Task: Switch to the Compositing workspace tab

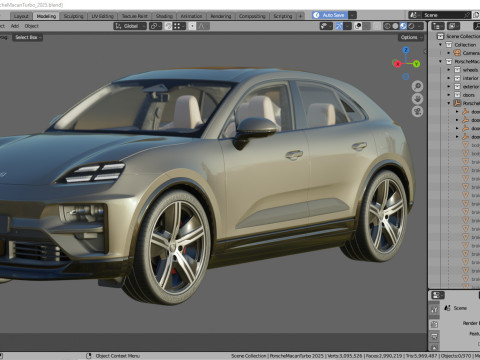Action: point(252,16)
